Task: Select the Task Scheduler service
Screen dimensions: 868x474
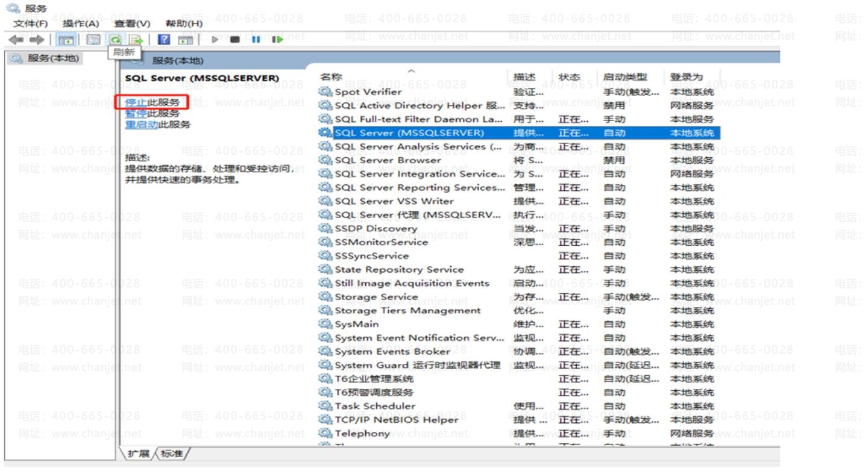Action: click(518, 406)
